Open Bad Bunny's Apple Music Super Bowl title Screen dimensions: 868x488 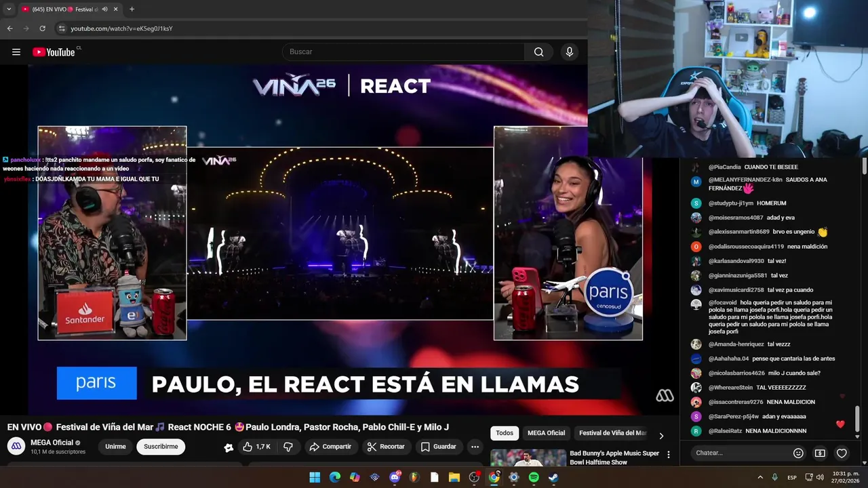tap(614, 457)
